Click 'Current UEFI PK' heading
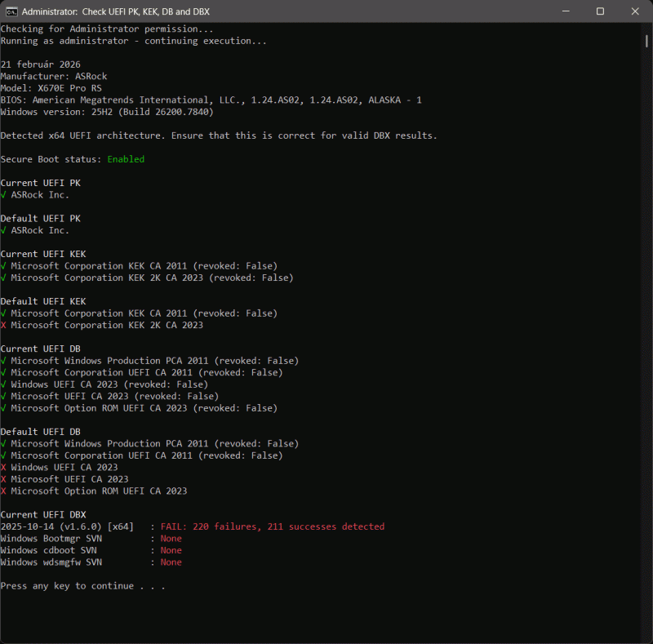The width and height of the screenshot is (653, 644). [x=40, y=184]
